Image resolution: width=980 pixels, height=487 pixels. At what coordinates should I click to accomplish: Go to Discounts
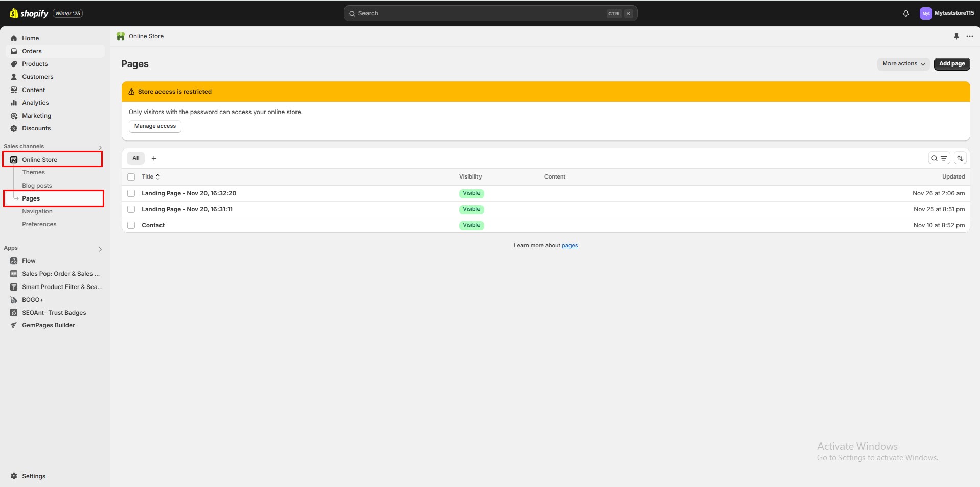click(x=36, y=128)
